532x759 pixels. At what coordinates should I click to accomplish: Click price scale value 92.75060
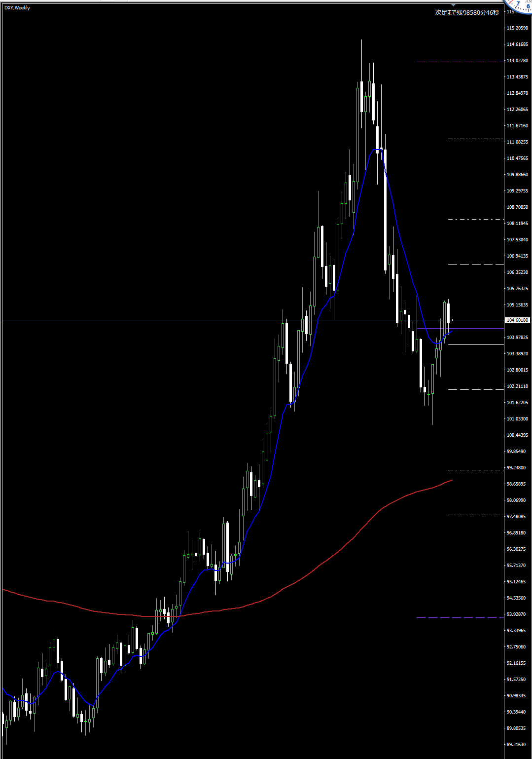coord(516,647)
